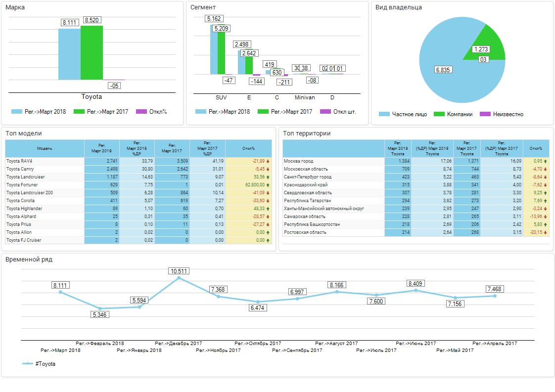555x392 pixels.
Task: Click the up arrow in Toyota Fortuner row
Action: [268, 185]
